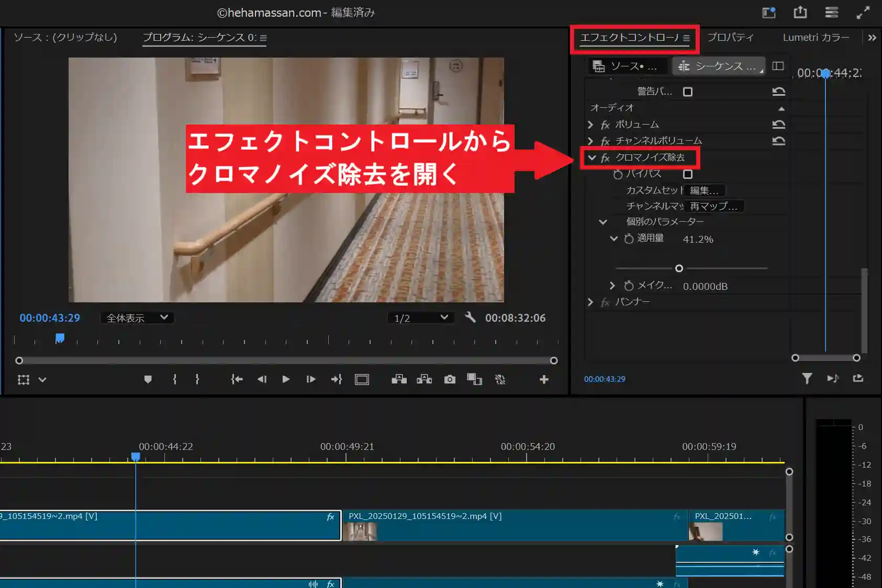Screen dimensions: 882x588
Task: Open dropdown next to the transform icon
Action: (x=43, y=380)
